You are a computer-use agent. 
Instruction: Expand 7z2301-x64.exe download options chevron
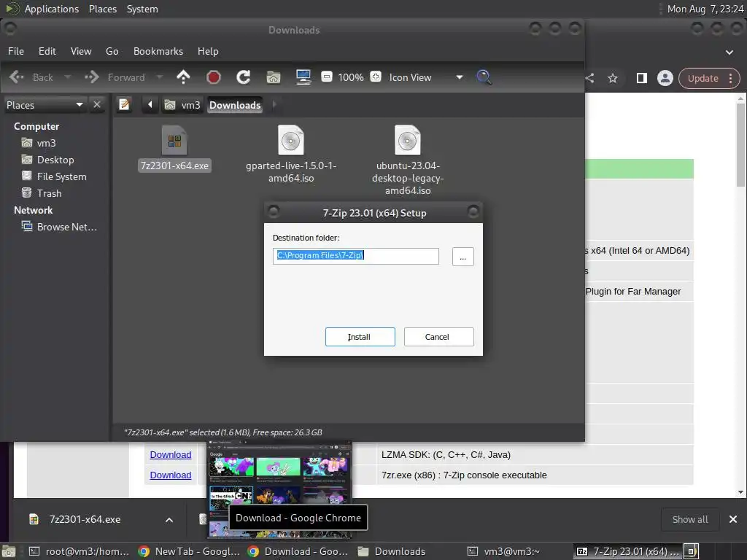pos(169,519)
